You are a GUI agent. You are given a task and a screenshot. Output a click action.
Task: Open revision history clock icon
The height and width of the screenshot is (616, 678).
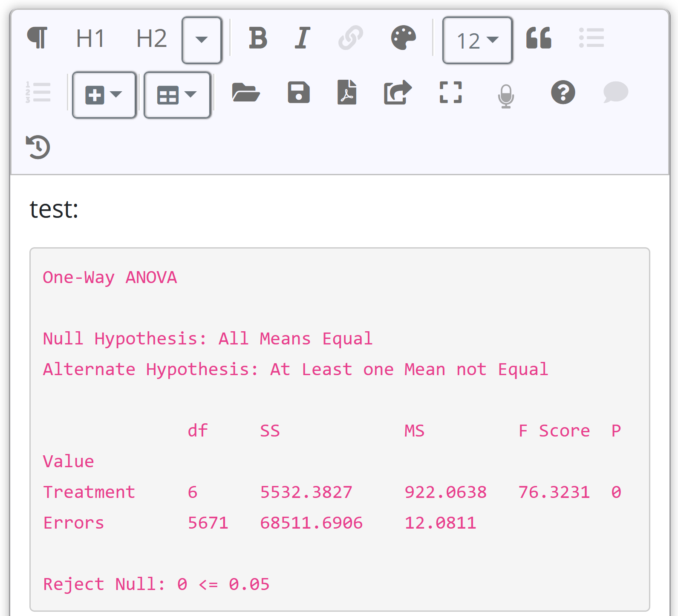(x=38, y=147)
